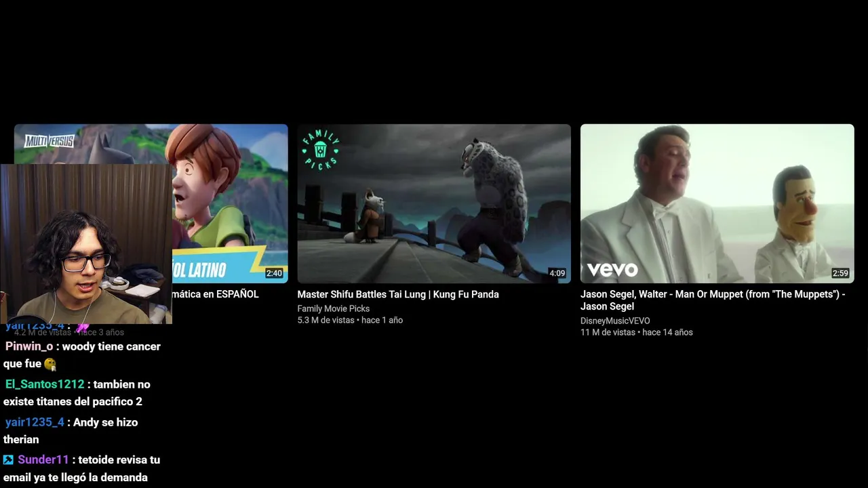Click chat username Pinwin_o
Viewport: 868px width, 488px height.
coord(29,346)
